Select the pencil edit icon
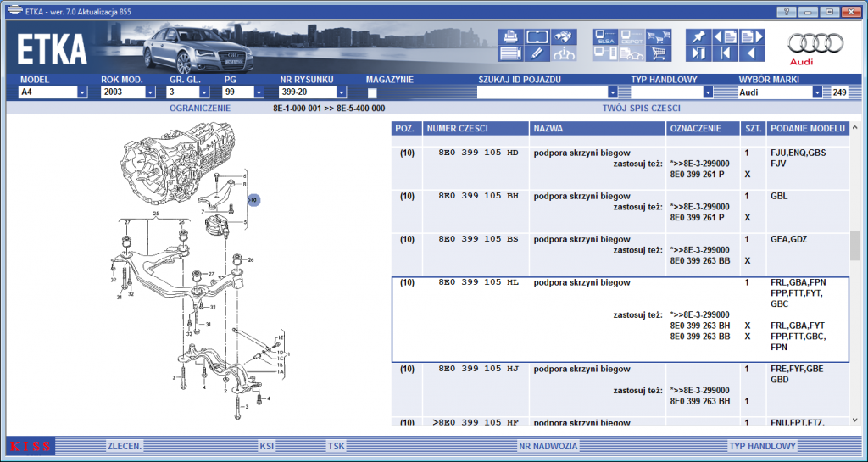868x462 pixels. pos(537,53)
